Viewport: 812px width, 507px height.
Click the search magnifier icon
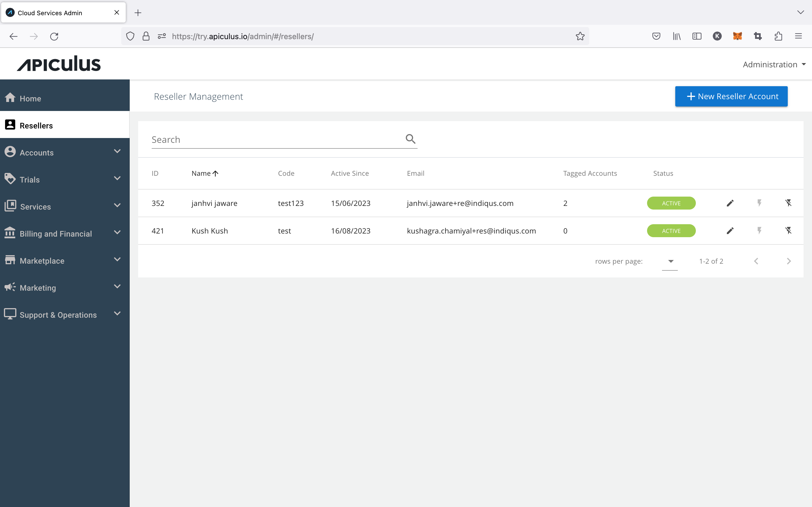click(x=410, y=139)
